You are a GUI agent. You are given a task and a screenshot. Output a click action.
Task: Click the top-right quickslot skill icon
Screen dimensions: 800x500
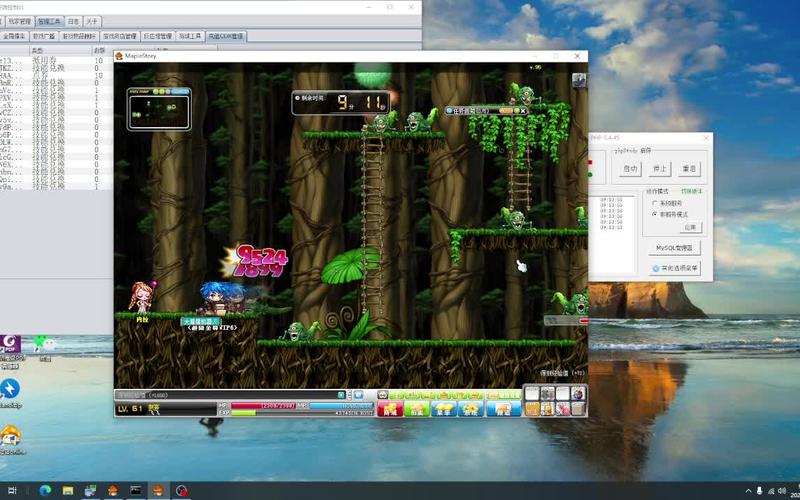point(577,394)
